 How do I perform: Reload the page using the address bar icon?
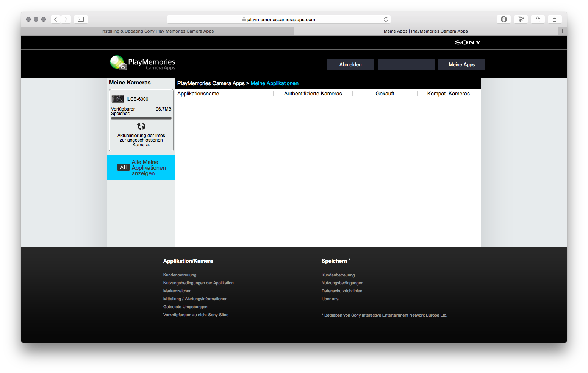click(x=386, y=19)
